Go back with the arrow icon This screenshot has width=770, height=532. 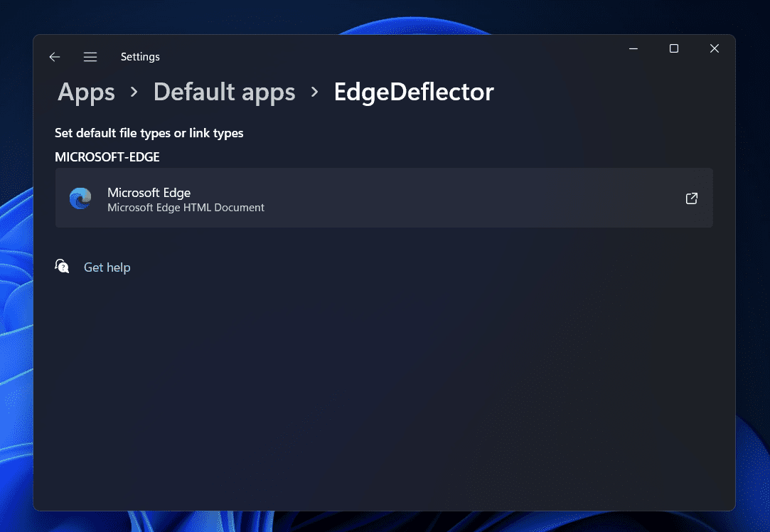click(x=55, y=57)
